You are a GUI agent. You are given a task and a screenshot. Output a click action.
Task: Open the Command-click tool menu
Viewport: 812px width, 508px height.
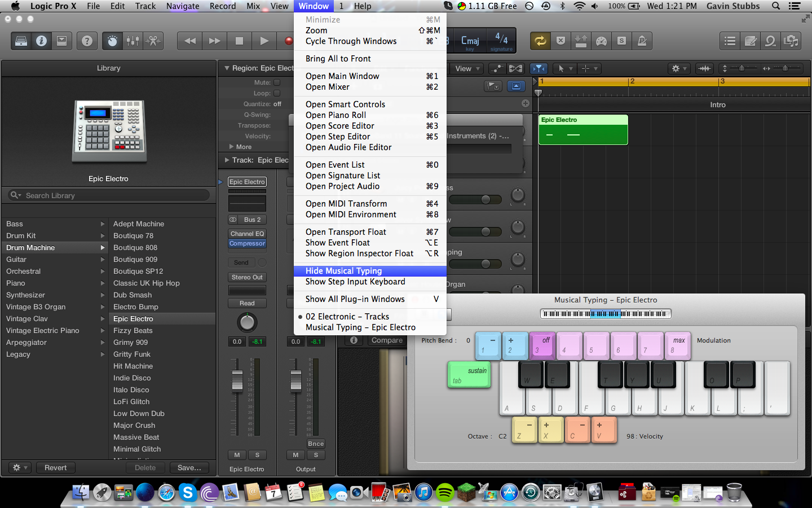click(589, 68)
